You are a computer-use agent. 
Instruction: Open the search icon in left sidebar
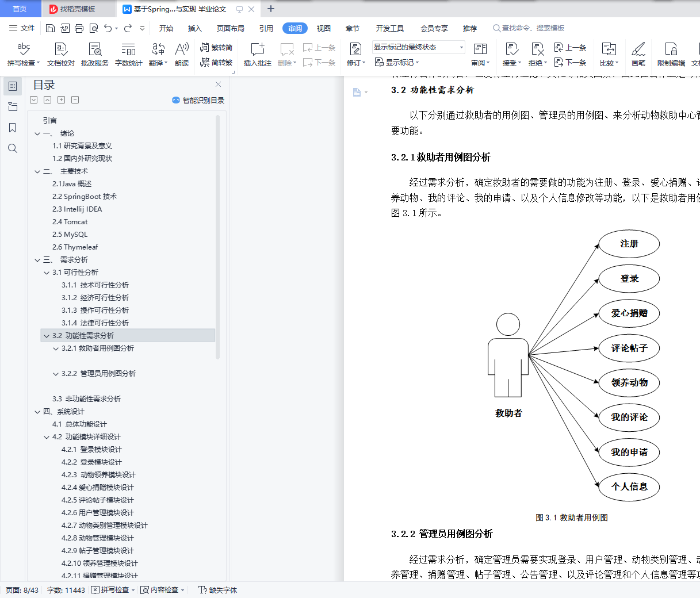[x=13, y=148]
